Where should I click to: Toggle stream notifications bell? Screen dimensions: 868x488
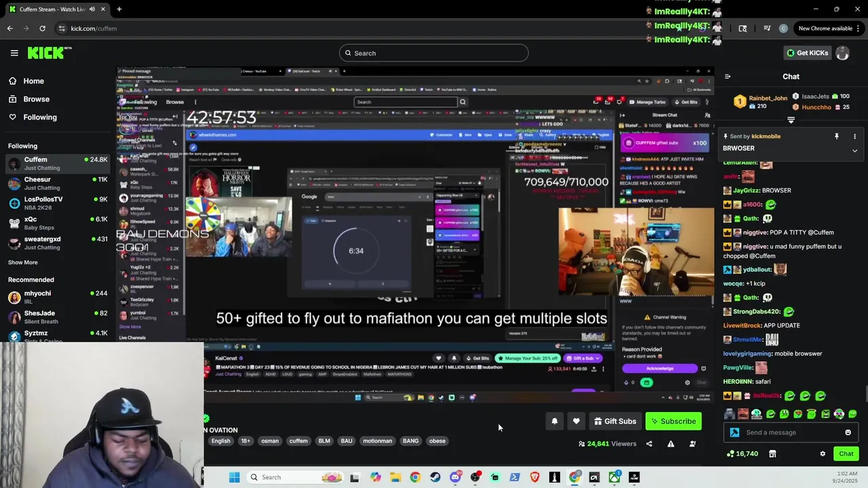point(554,422)
